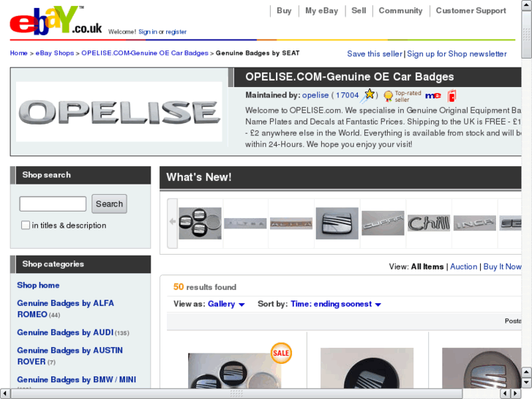Viewport: 532px width, 399px height.
Task: Open the OPELISE.COM-Genuine OE Car Badges breadcrumb link
Action: click(145, 53)
